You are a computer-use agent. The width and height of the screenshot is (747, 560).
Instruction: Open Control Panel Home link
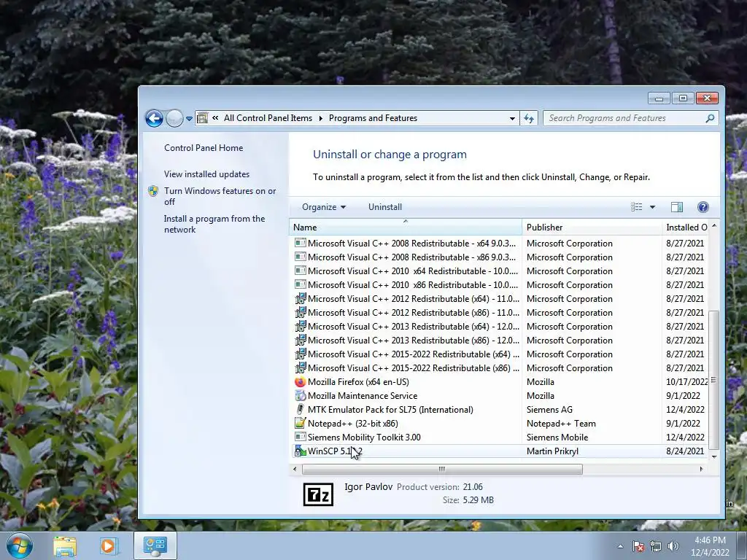204,147
